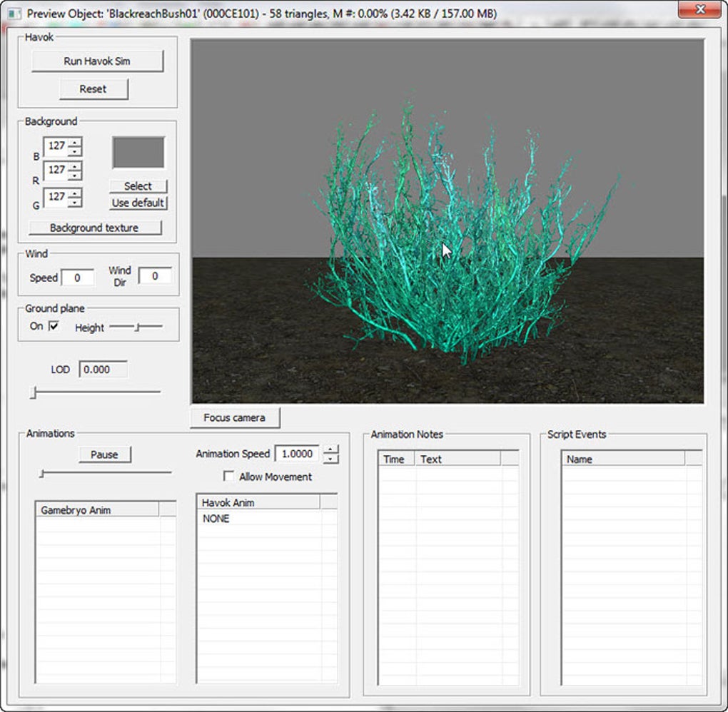
Task: Click the Havok Anim column header
Action: (x=258, y=503)
